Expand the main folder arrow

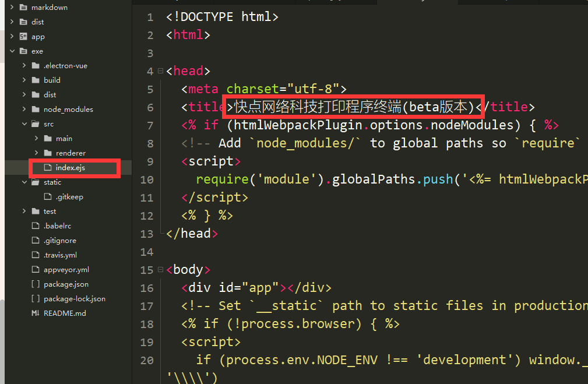coord(36,138)
